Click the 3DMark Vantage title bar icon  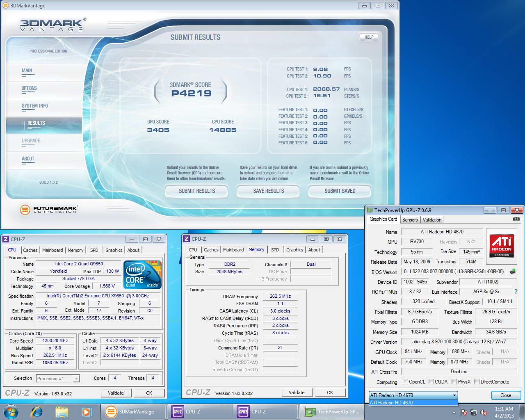[5, 6]
